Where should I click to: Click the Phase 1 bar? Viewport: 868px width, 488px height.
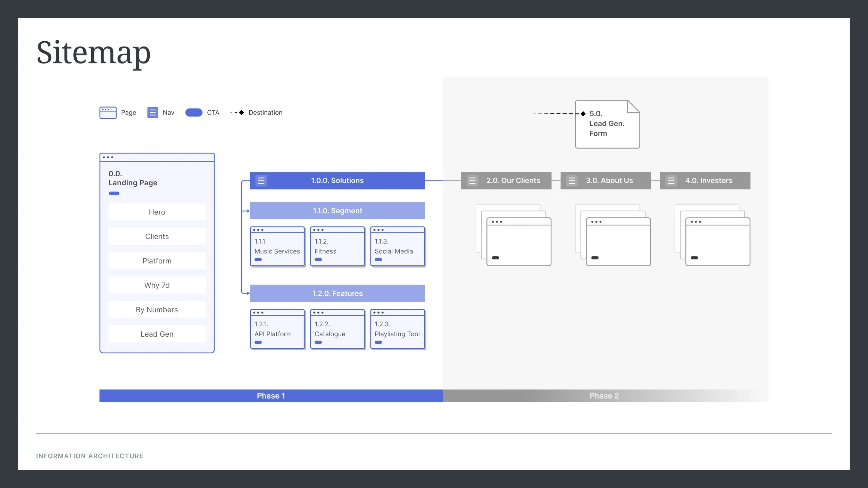271,396
